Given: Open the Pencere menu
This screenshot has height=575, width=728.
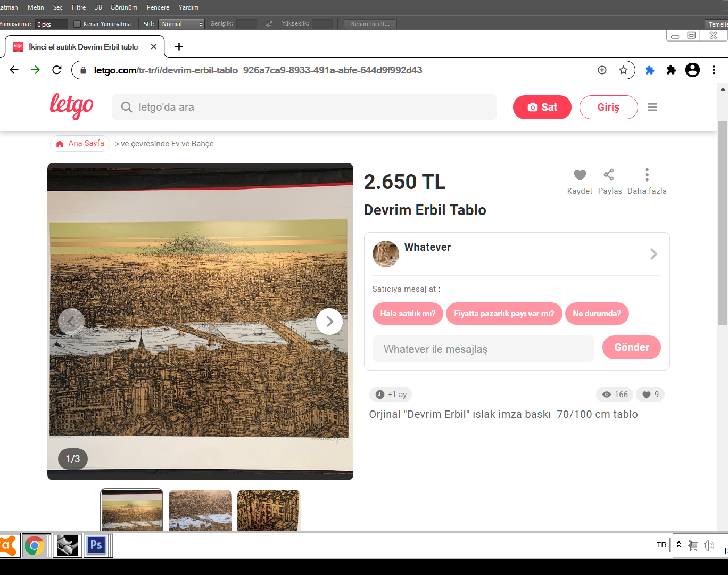Looking at the screenshot, I should 158,7.
